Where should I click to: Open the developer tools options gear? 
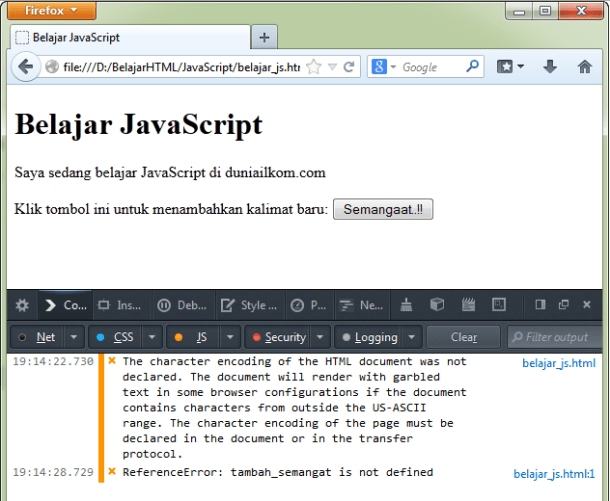[22, 305]
